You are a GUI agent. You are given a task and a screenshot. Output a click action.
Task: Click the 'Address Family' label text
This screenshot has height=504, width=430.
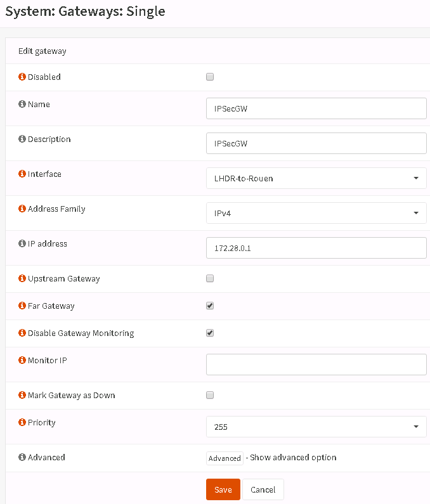coord(56,209)
